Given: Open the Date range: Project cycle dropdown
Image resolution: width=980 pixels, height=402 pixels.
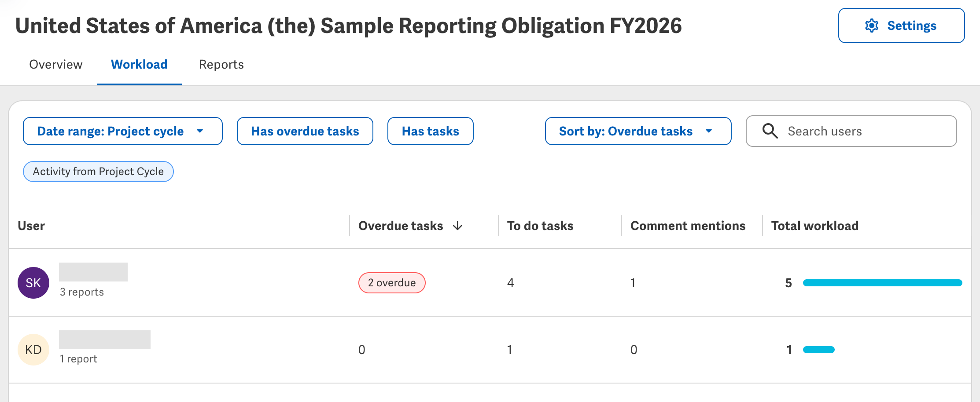Looking at the screenshot, I should (x=123, y=131).
